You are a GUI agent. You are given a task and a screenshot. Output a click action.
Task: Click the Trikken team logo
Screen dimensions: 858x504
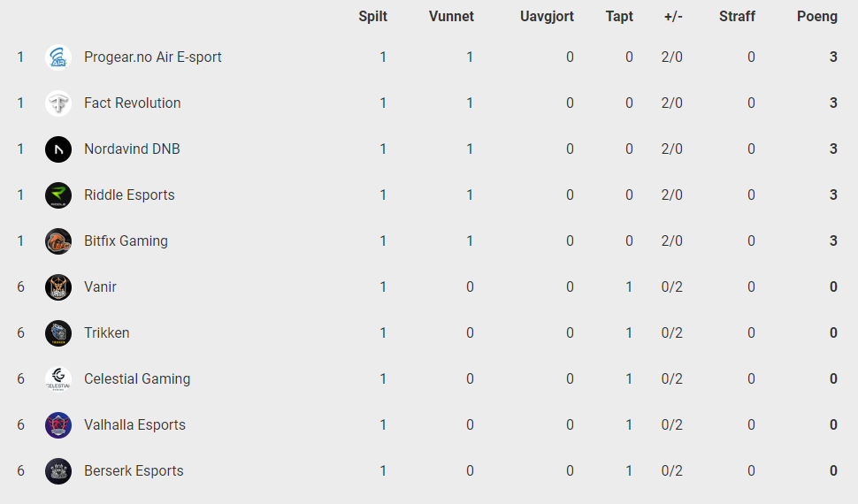point(58,333)
